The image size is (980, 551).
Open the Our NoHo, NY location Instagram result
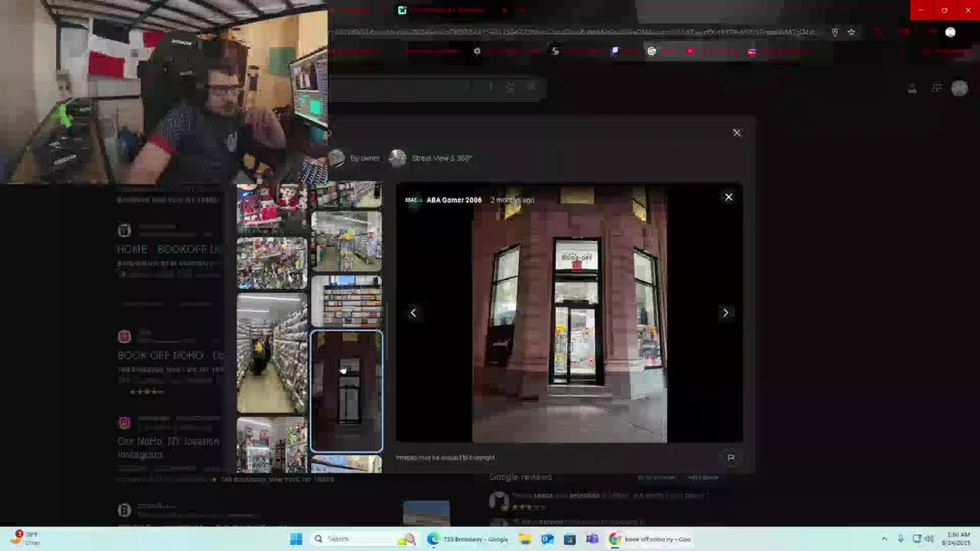[x=168, y=448]
